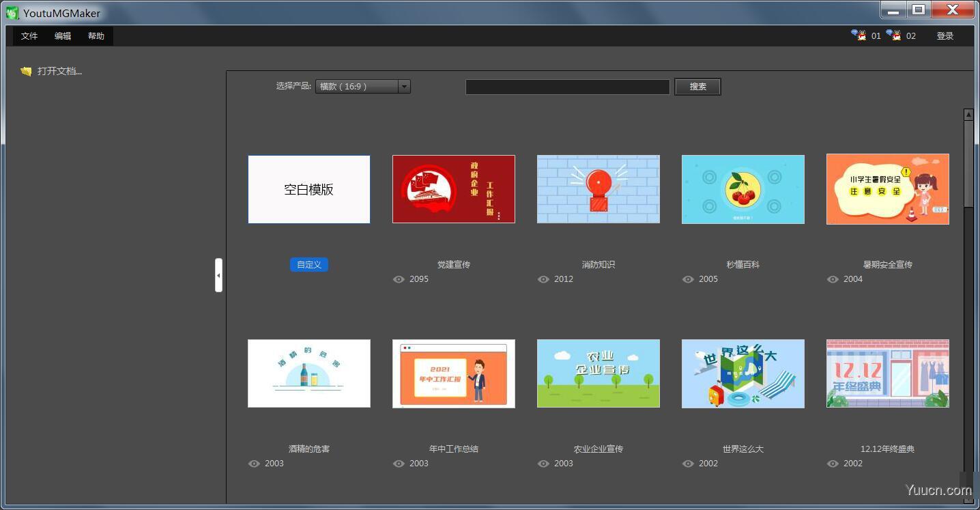The height and width of the screenshot is (510, 980).
Task: Open the 文件 menu
Action: 29,36
